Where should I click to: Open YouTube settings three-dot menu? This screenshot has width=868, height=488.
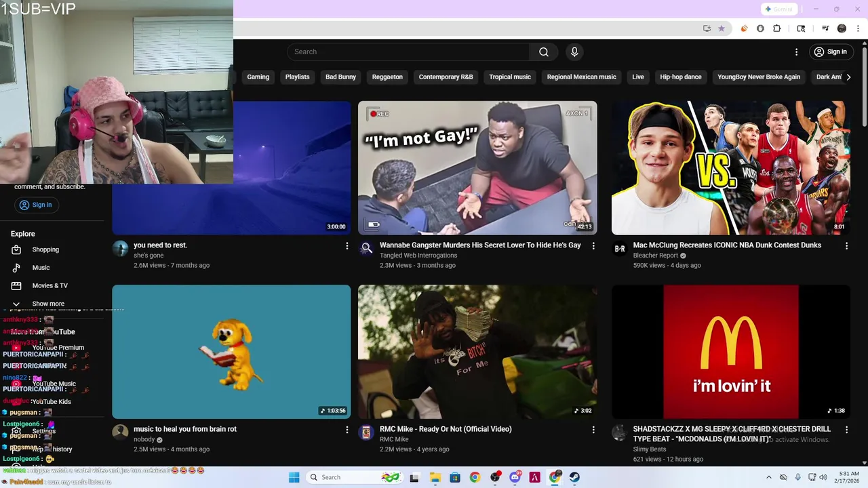(796, 52)
